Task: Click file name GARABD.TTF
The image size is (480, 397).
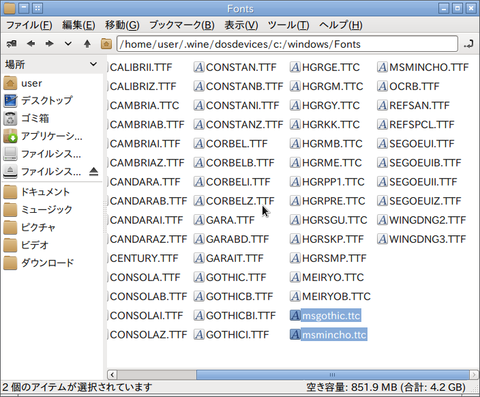Action: 237,239
